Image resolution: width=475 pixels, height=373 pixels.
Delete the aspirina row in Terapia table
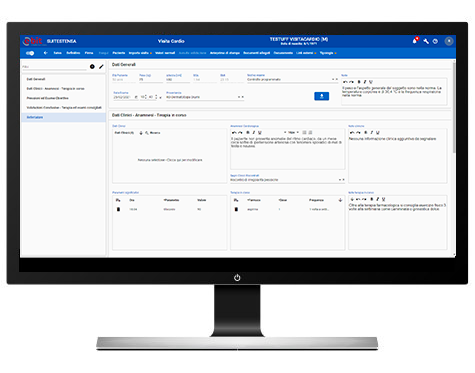[236, 209]
